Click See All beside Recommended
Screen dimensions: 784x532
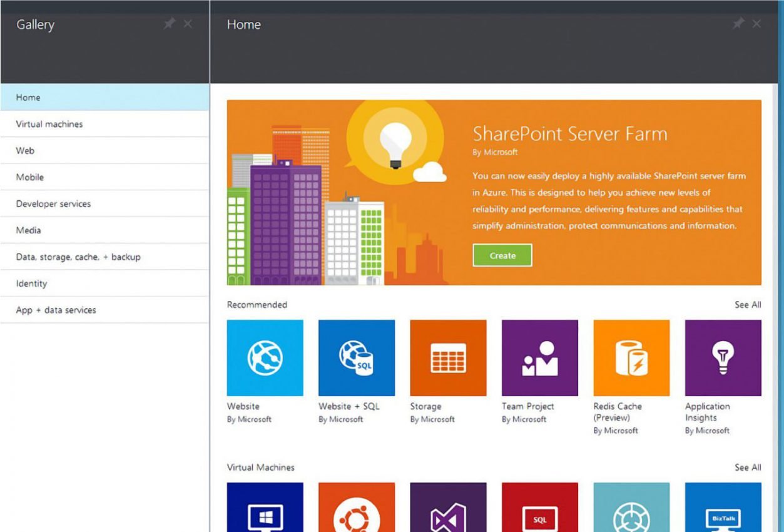pyautogui.click(x=748, y=305)
